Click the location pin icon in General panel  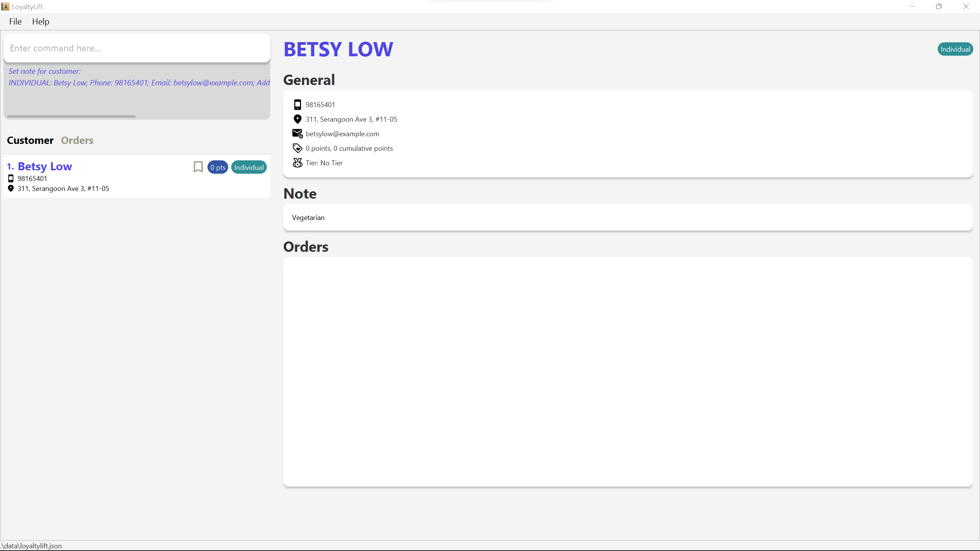(297, 119)
